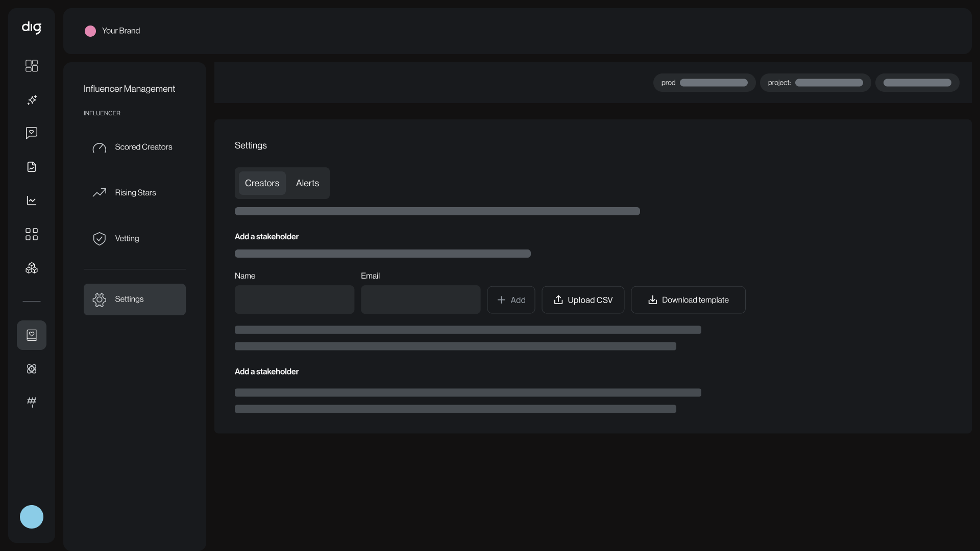Click the blue user avatar at the bottom of the sidebar
The image size is (980, 551).
pos(32,517)
